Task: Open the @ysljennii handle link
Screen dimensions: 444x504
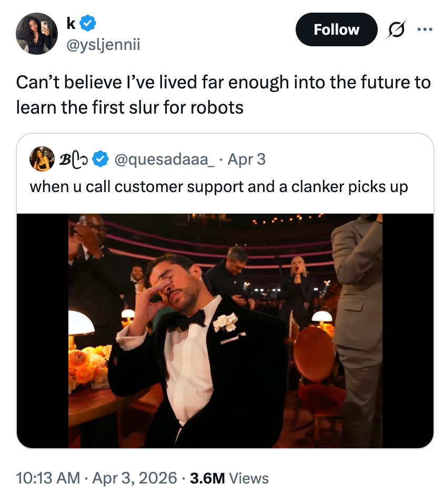Action: pos(103,45)
